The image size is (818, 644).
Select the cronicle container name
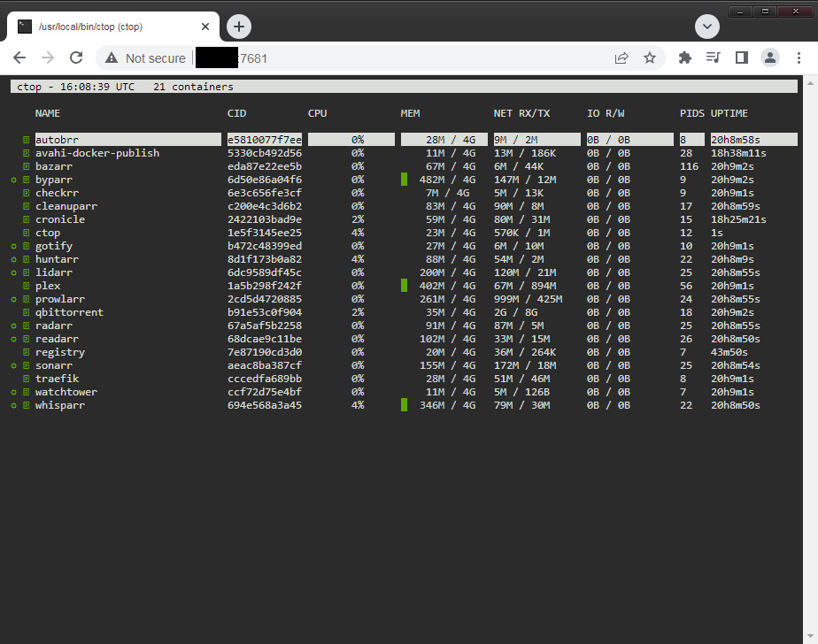coord(60,219)
